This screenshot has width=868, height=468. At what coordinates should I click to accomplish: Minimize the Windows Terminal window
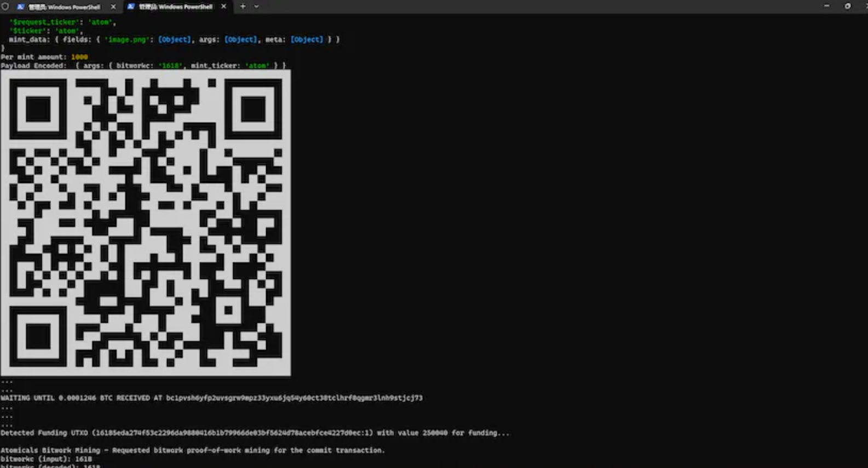click(826, 6)
